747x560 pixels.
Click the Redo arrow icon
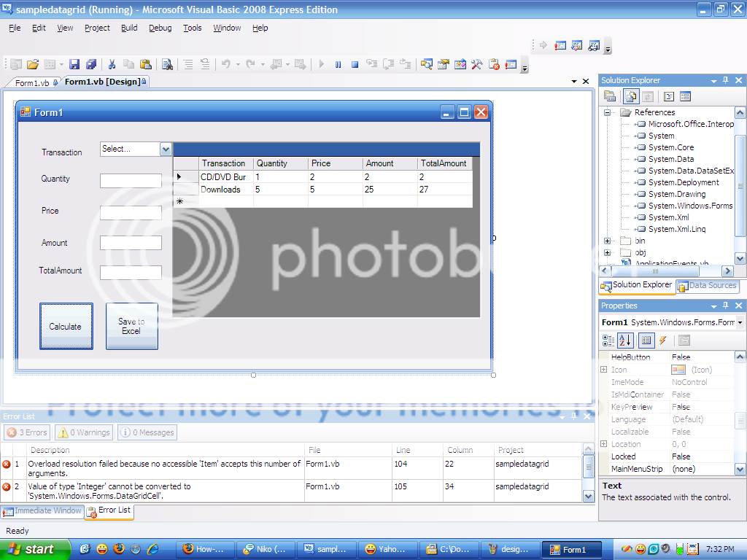click(x=251, y=64)
